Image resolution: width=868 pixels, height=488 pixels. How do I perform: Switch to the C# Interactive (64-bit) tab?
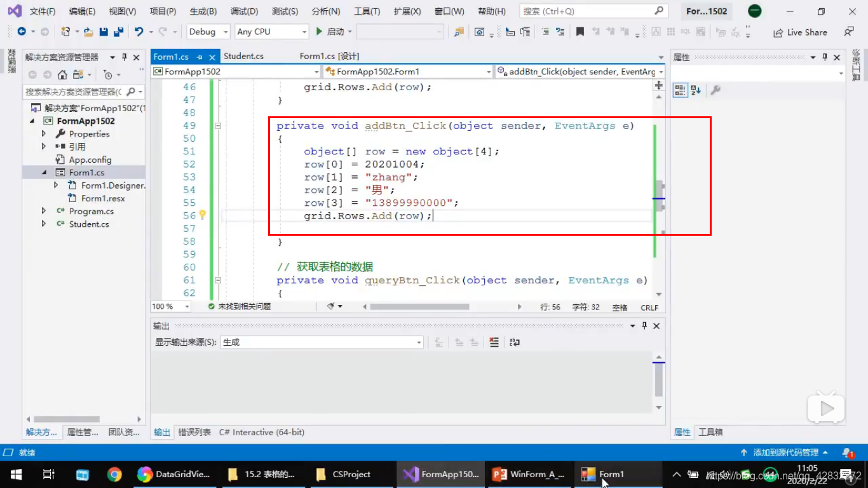262,432
